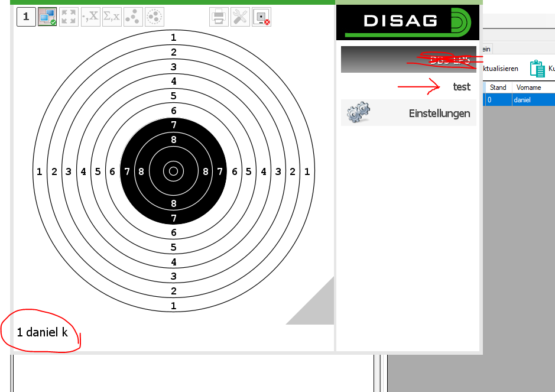Click the decimal scoring X icon
The image size is (555, 392).
tap(90, 17)
